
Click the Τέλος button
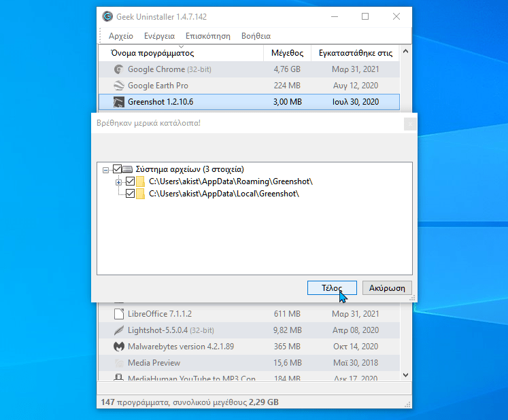click(x=332, y=288)
